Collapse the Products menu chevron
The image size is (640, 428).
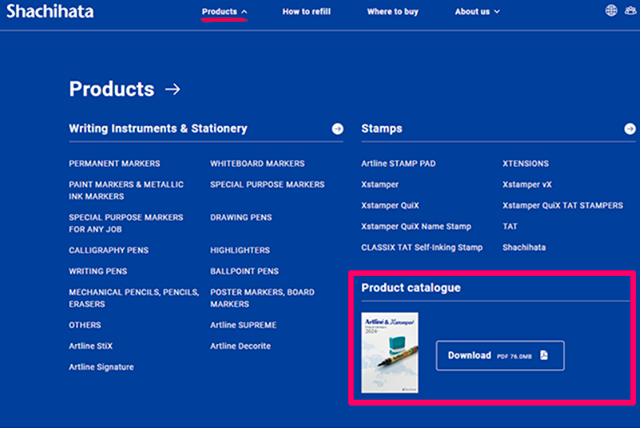244,12
